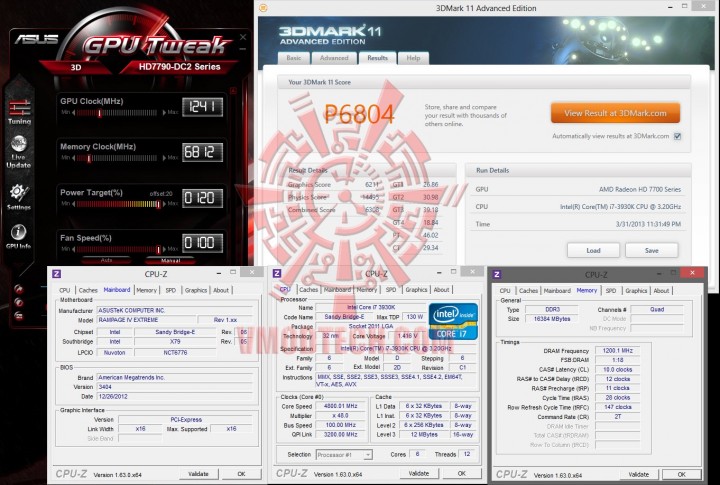This screenshot has width=720, height=485.
Task: Open the GPU Tweak Settings gear
Action: (19, 197)
